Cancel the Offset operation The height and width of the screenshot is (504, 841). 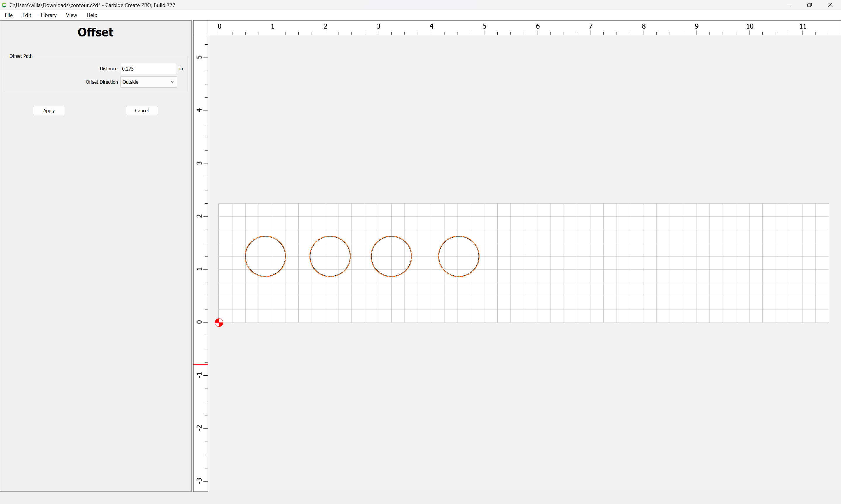142,110
